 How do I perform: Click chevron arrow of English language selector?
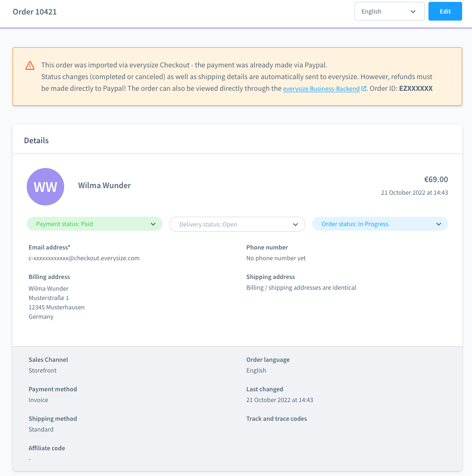point(413,12)
